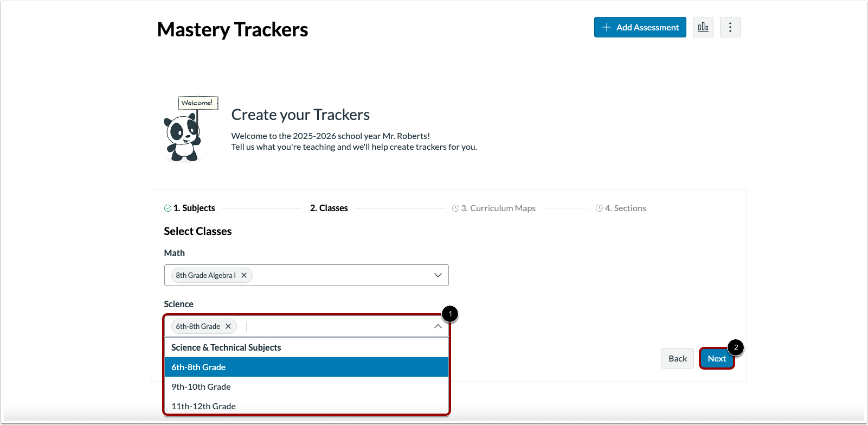Image resolution: width=868 pixels, height=425 pixels.
Task: Collapse the Science classes dropdown arrow
Action: coord(438,326)
